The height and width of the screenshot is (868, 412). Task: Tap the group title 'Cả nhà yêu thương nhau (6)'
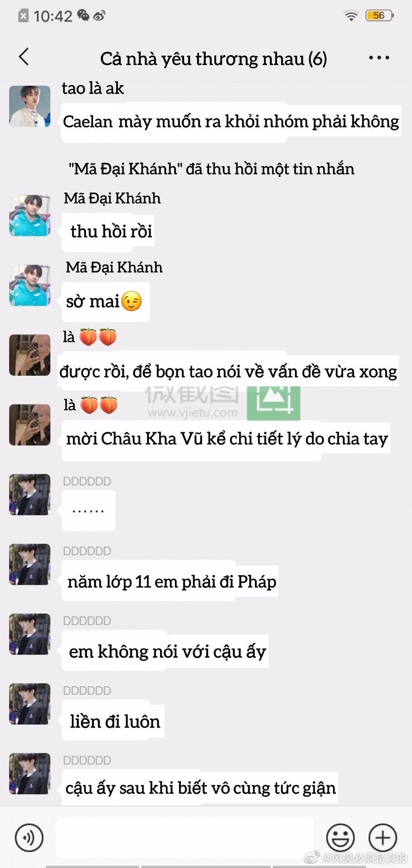click(213, 59)
